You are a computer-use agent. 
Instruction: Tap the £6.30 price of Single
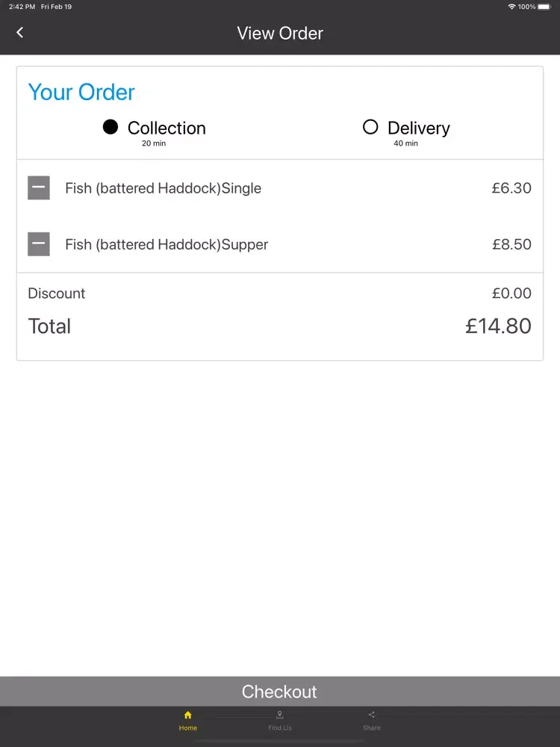pos(511,188)
